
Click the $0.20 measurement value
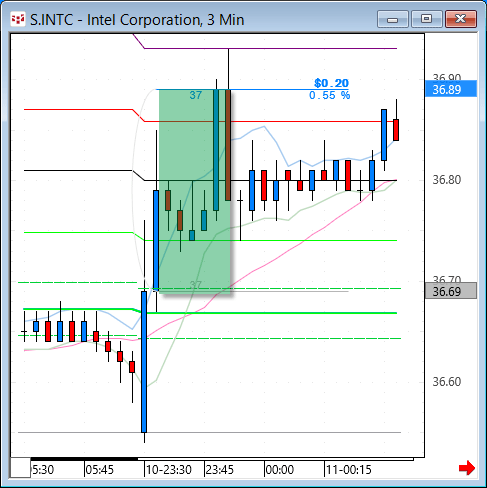[331, 83]
